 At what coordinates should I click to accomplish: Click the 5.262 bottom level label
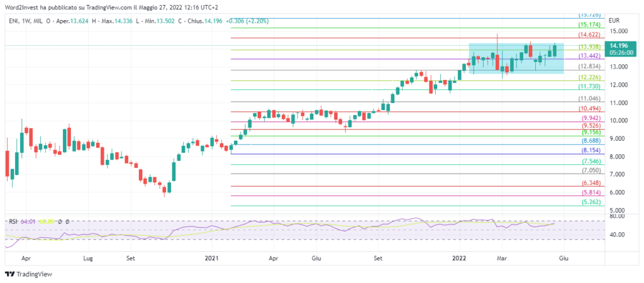tap(589, 203)
